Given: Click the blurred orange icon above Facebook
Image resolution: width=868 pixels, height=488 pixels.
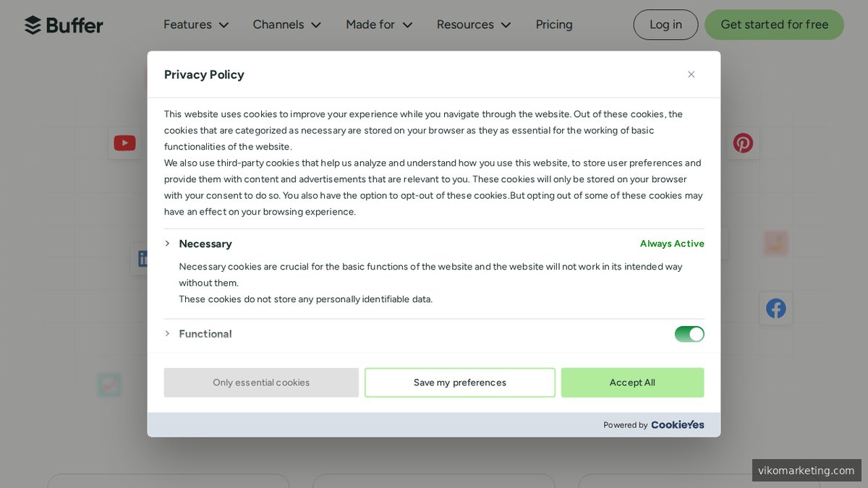Looking at the screenshot, I should pos(775,242).
